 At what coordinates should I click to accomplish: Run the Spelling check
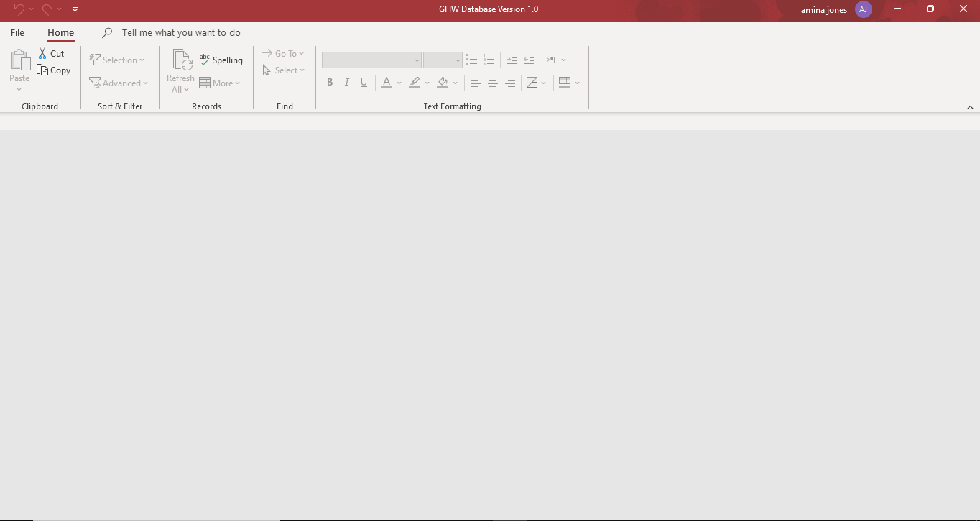coord(221,60)
